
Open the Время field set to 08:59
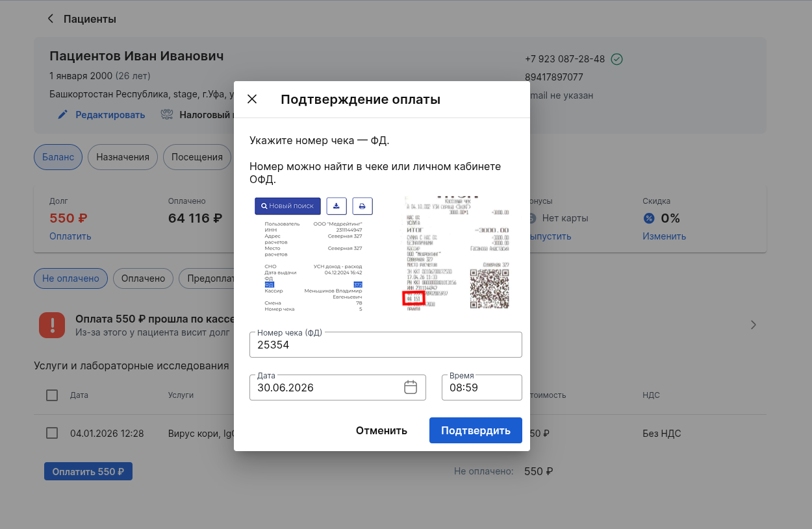[x=482, y=388]
